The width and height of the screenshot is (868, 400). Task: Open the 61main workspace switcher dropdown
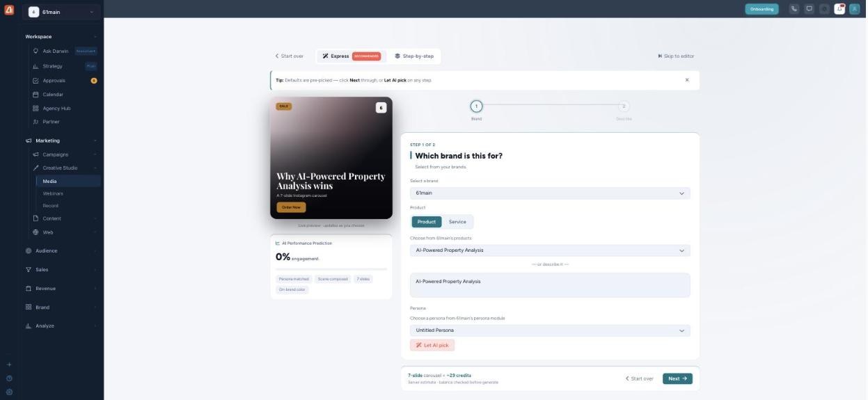pos(63,12)
